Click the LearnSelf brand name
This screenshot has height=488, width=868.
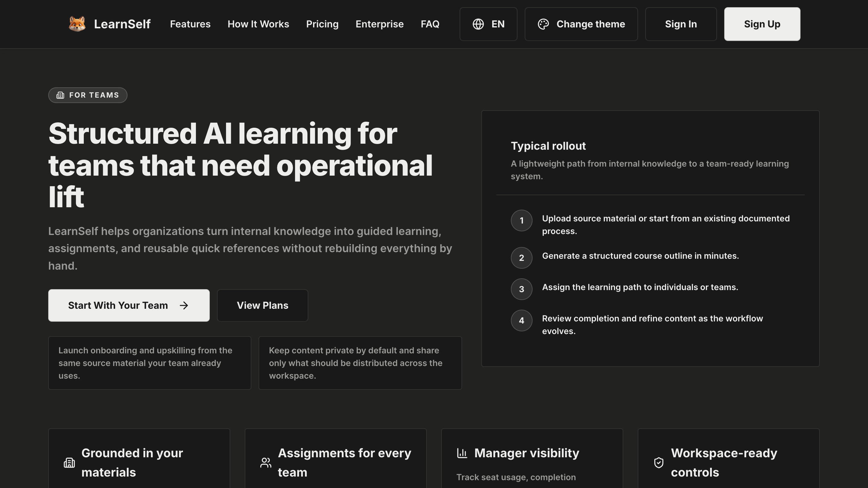122,24
